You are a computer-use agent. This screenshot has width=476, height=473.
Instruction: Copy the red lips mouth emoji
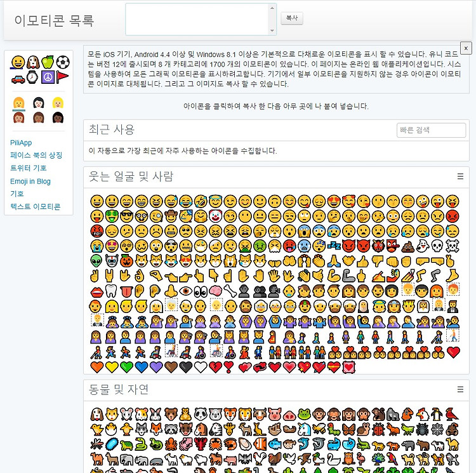pos(97,292)
